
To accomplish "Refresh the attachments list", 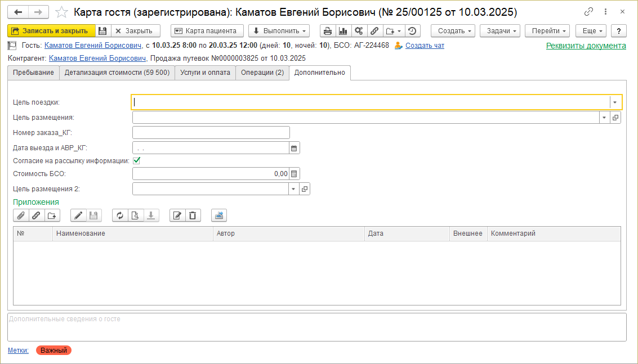I will 120,215.
